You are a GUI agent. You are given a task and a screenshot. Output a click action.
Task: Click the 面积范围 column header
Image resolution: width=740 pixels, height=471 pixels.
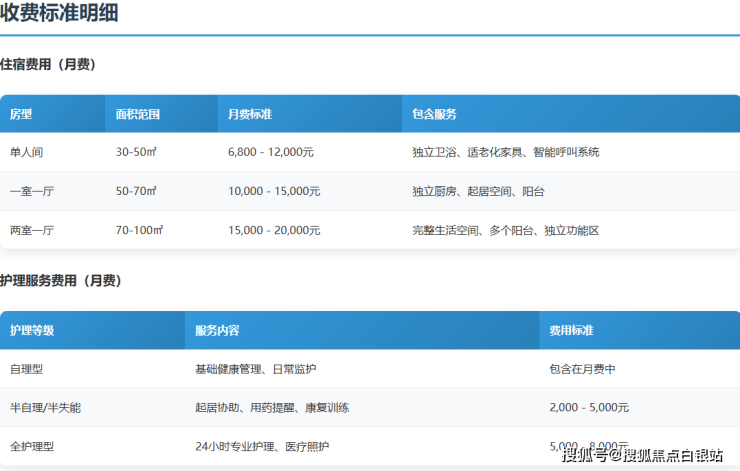[138, 114]
